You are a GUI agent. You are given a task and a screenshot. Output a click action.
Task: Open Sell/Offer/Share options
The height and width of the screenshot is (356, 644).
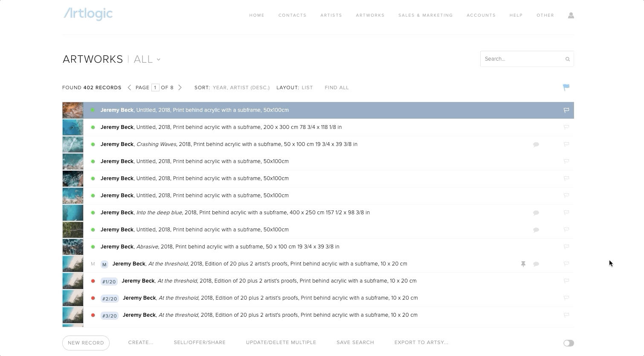[x=200, y=342]
